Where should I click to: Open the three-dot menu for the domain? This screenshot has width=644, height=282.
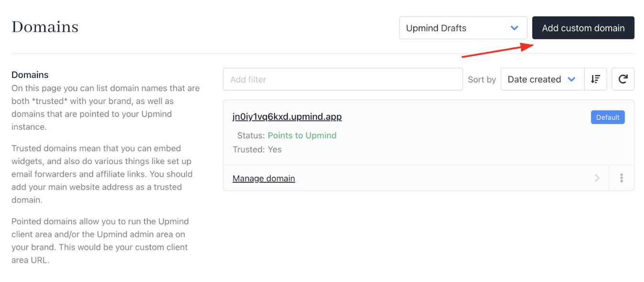(622, 178)
